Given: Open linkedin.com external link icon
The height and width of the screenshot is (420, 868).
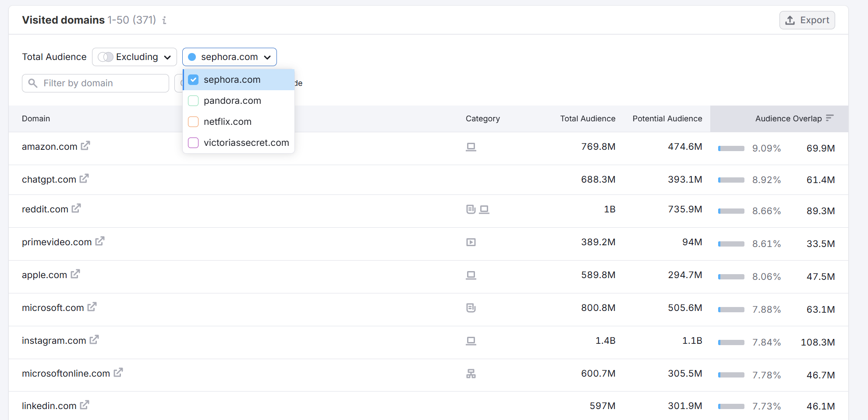Looking at the screenshot, I should (x=85, y=405).
